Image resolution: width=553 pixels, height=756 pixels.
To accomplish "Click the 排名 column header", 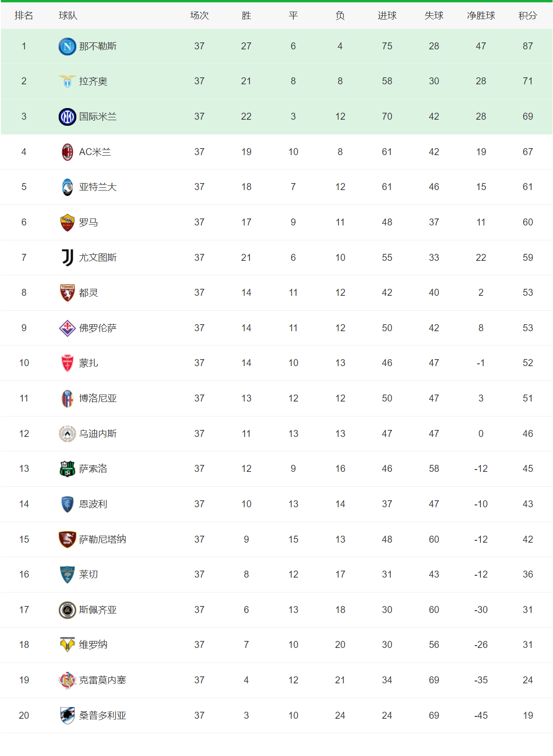I will (24, 15).
